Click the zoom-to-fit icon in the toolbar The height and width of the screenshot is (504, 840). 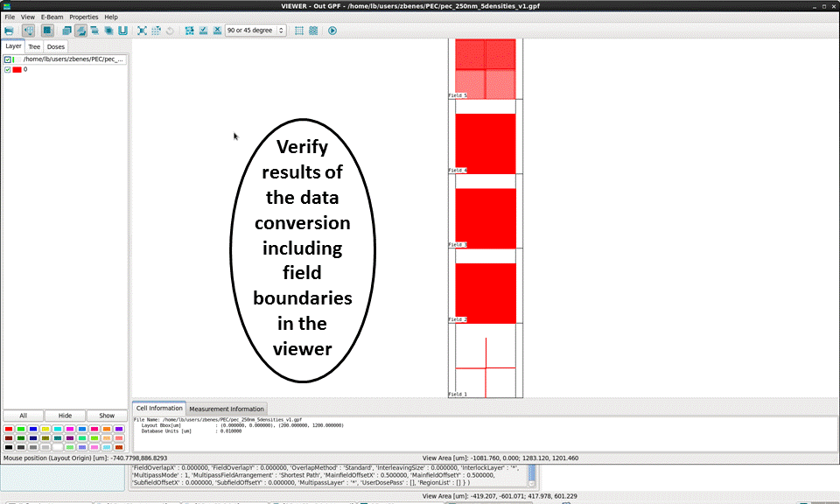[142, 31]
